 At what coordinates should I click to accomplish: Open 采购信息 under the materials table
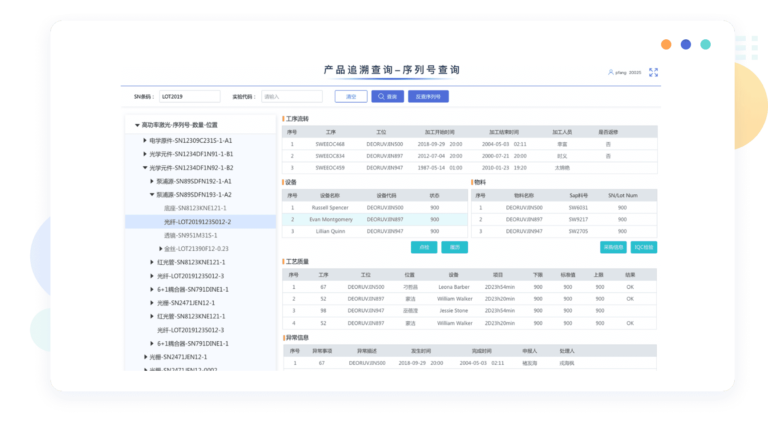tap(613, 247)
